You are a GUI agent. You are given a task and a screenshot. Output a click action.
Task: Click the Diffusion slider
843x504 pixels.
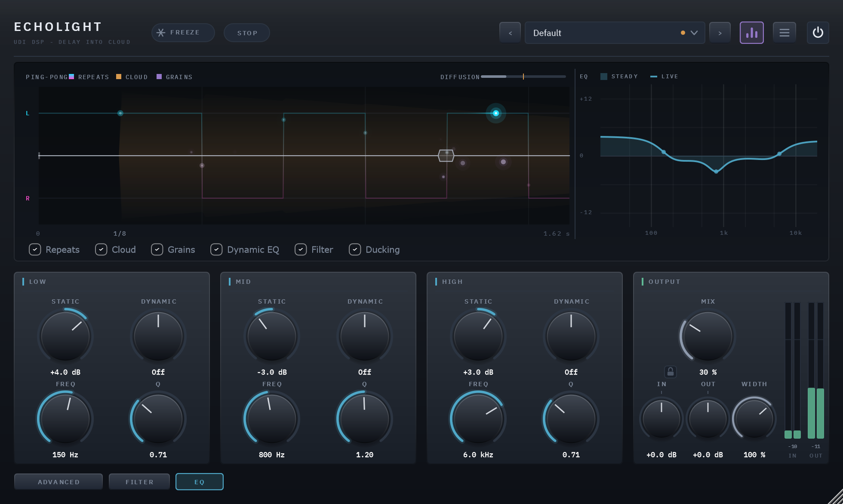click(x=523, y=77)
